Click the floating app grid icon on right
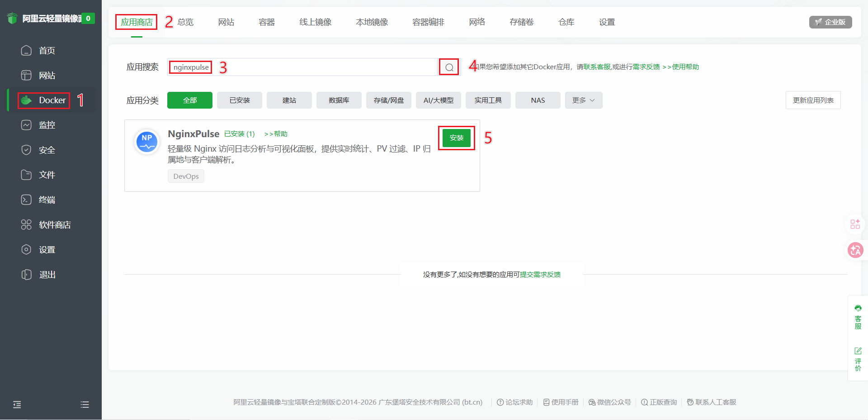This screenshot has width=868, height=420. [x=855, y=224]
